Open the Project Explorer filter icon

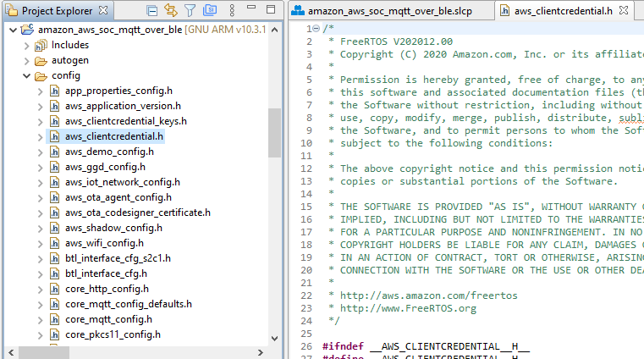click(x=190, y=11)
